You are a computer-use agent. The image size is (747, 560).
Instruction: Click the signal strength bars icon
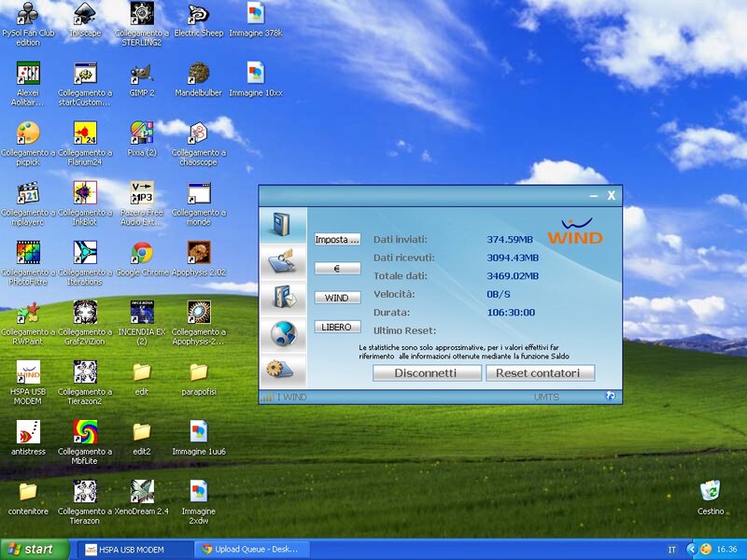(267, 397)
